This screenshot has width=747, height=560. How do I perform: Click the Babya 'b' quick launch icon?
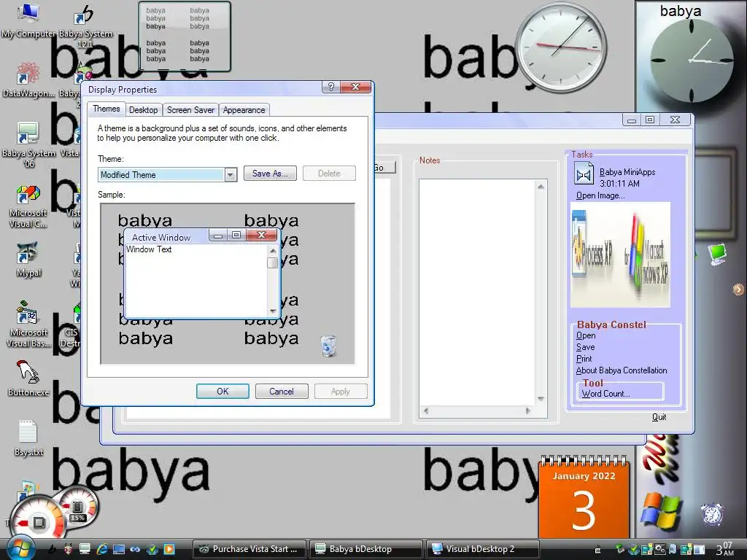point(53,549)
